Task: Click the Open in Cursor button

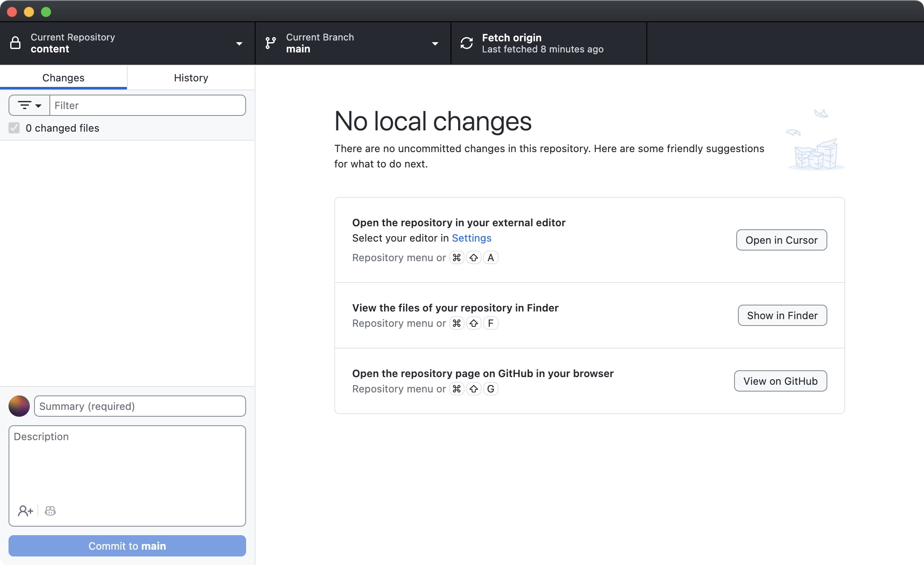Action: coord(781,240)
